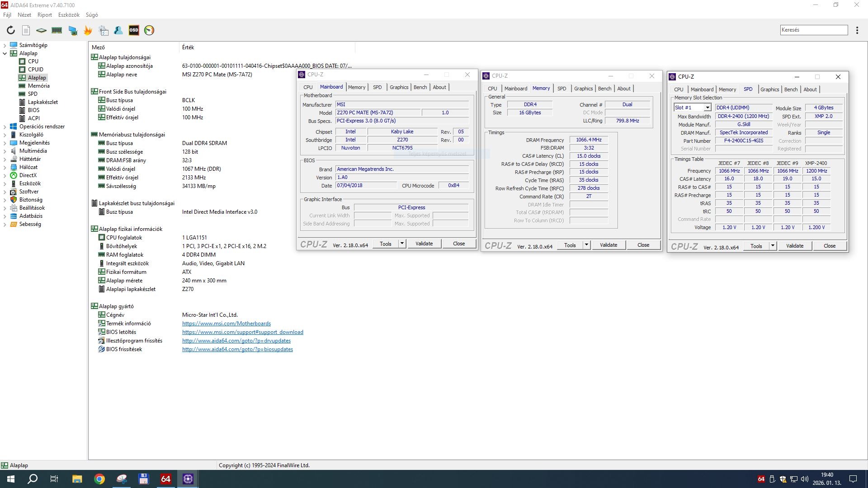Viewport: 868px width, 488px height.
Task: Open the MSI Motherboards product link
Action: click(x=226, y=324)
